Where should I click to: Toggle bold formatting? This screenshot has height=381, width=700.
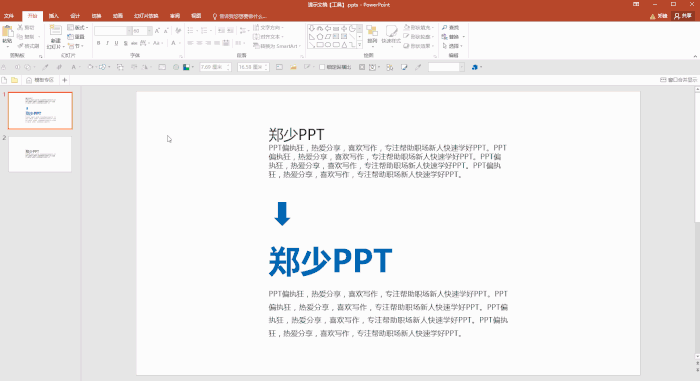pyautogui.click(x=99, y=43)
